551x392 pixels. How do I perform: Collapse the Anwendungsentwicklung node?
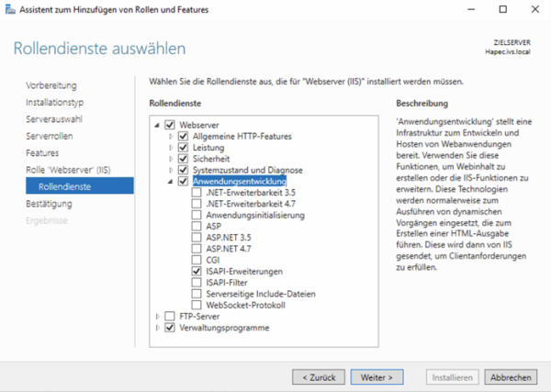(171, 182)
